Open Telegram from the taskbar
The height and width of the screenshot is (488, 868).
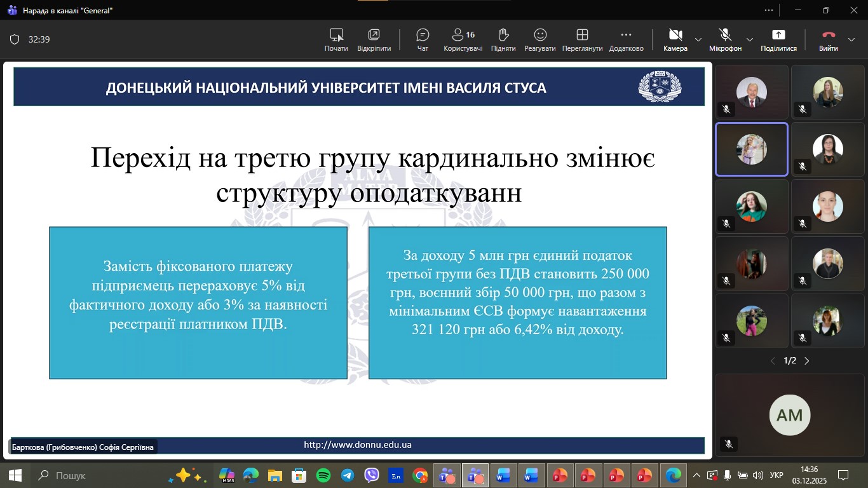[x=348, y=475]
